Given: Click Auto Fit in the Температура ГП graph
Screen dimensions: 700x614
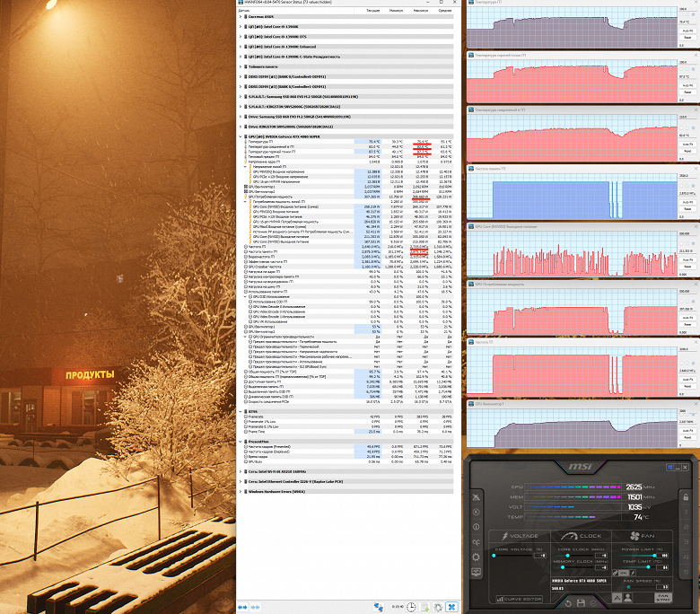Looking at the screenshot, I should (687, 31).
